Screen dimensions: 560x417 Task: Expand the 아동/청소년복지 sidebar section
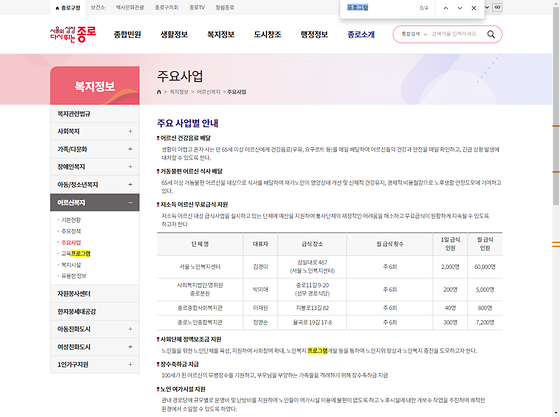(130, 185)
